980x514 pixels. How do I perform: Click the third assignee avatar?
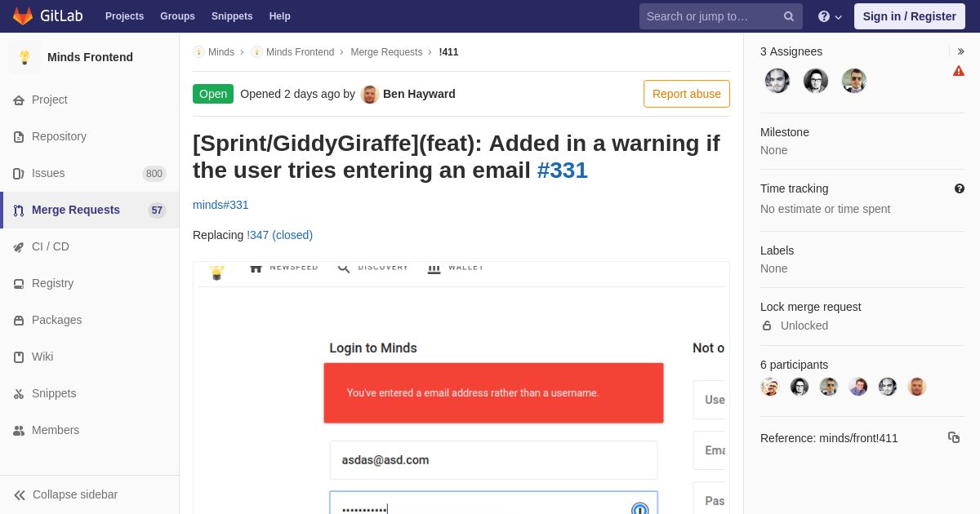point(854,81)
